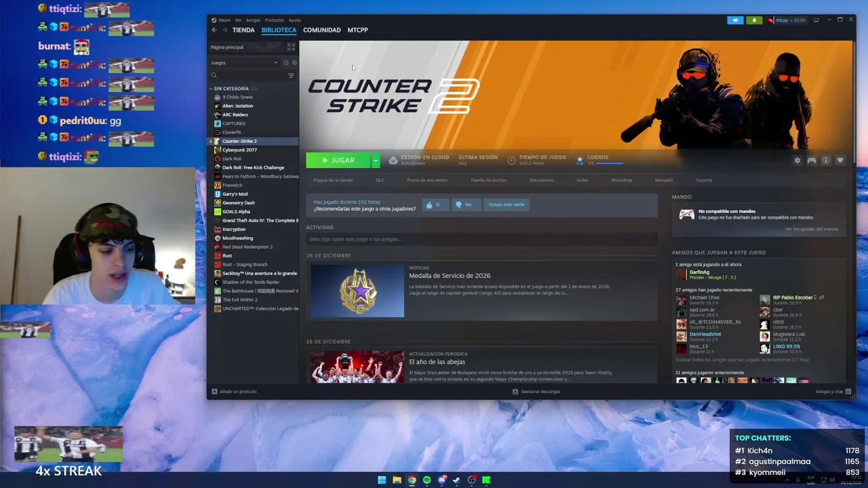Open the Workshop link
Viewport: 868px width, 488px height.
click(621, 180)
